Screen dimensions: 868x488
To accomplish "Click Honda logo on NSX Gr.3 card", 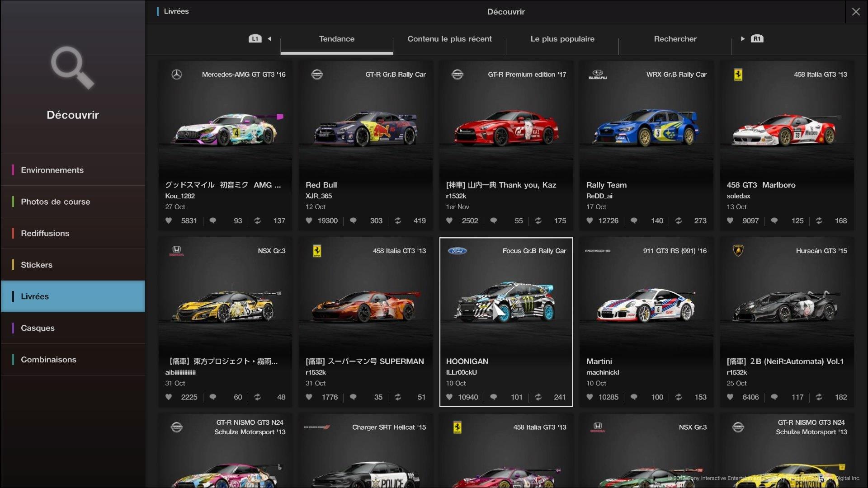I will (177, 251).
